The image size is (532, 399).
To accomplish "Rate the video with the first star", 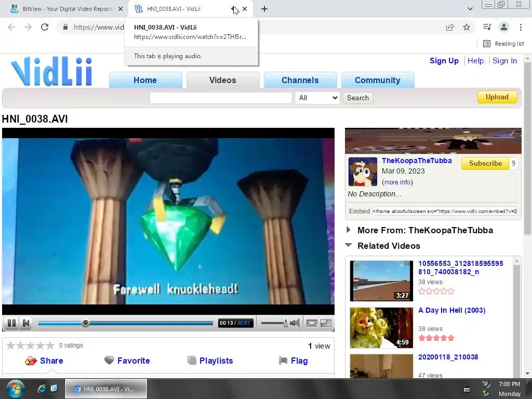I will [10, 345].
